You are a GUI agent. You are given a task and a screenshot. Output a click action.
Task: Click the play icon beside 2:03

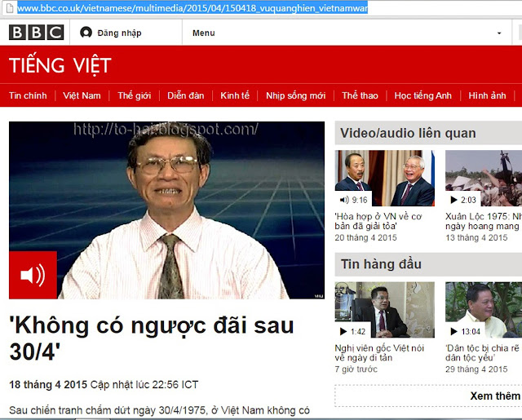(x=453, y=200)
